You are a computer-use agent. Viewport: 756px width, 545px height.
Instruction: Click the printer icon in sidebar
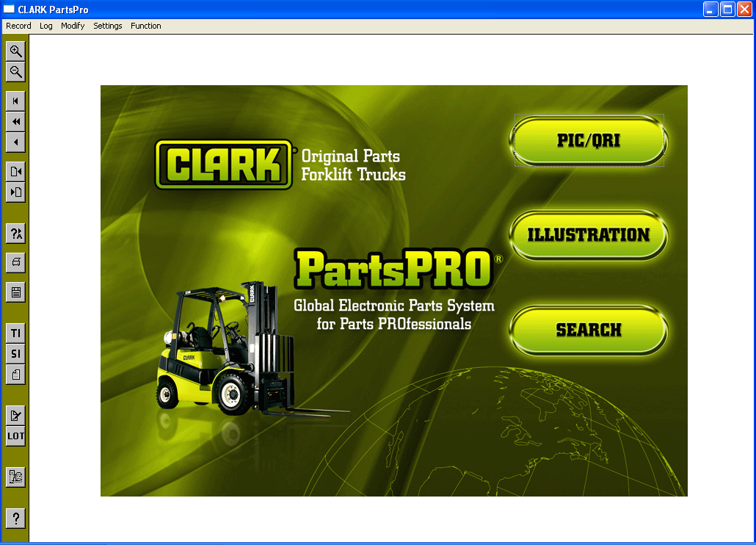[15, 262]
